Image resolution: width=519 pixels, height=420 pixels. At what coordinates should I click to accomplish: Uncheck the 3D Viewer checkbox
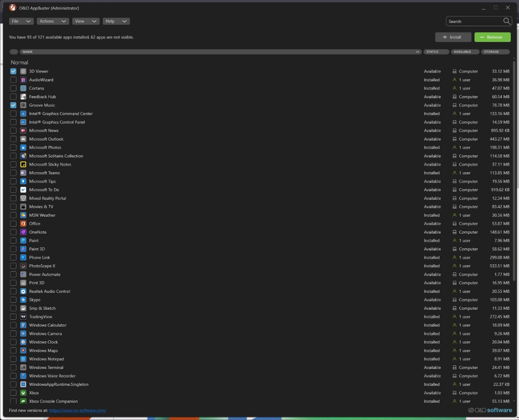point(13,71)
